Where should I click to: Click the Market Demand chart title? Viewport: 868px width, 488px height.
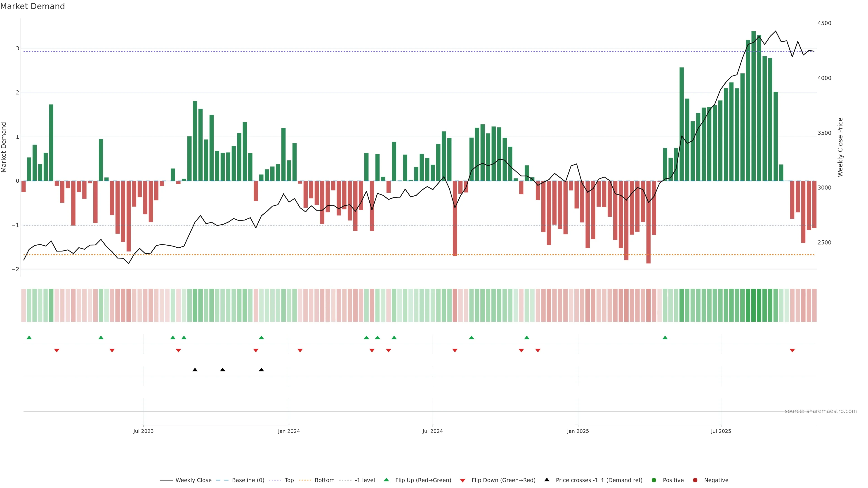tap(32, 6)
